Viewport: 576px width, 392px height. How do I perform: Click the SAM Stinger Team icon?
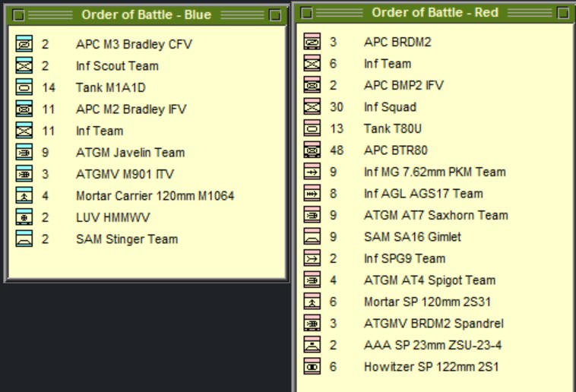(x=24, y=239)
